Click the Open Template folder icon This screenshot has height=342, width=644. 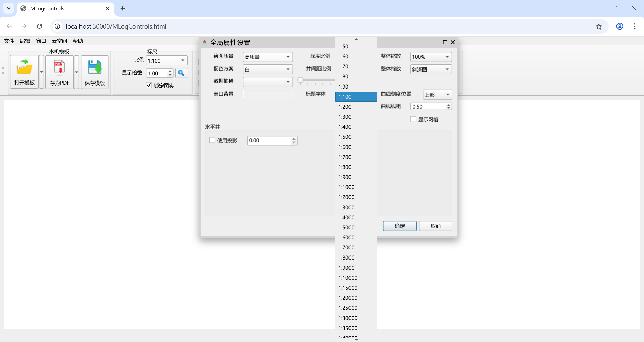[x=24, y=67]
